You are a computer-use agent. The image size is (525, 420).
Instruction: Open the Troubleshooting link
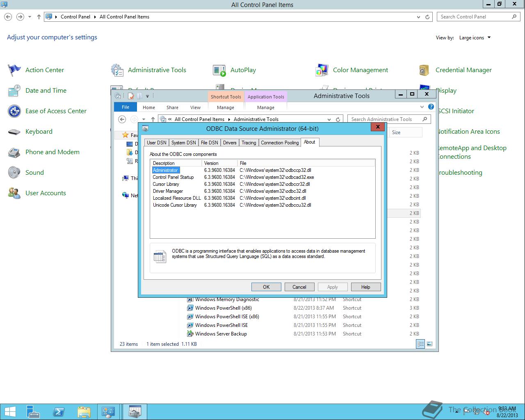coord(461,173)
